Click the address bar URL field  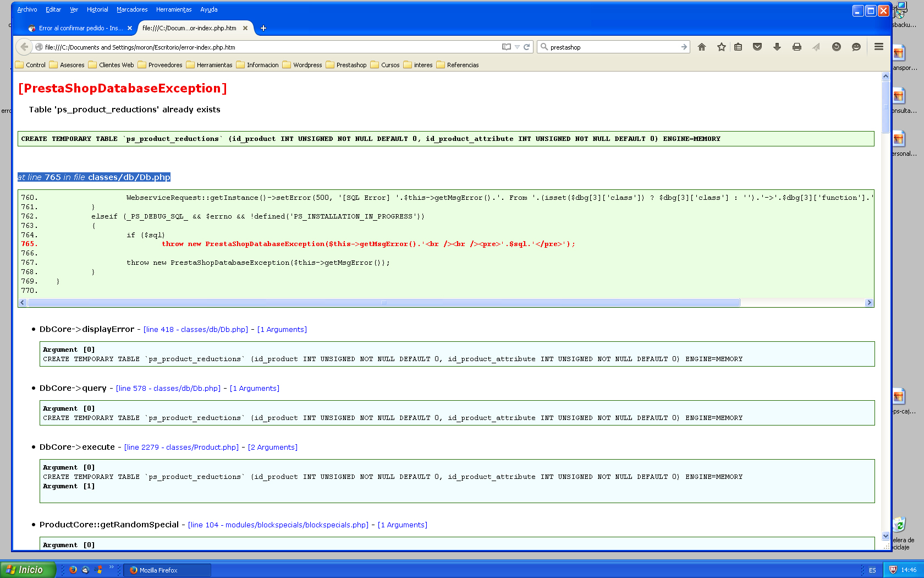(269, 47)
